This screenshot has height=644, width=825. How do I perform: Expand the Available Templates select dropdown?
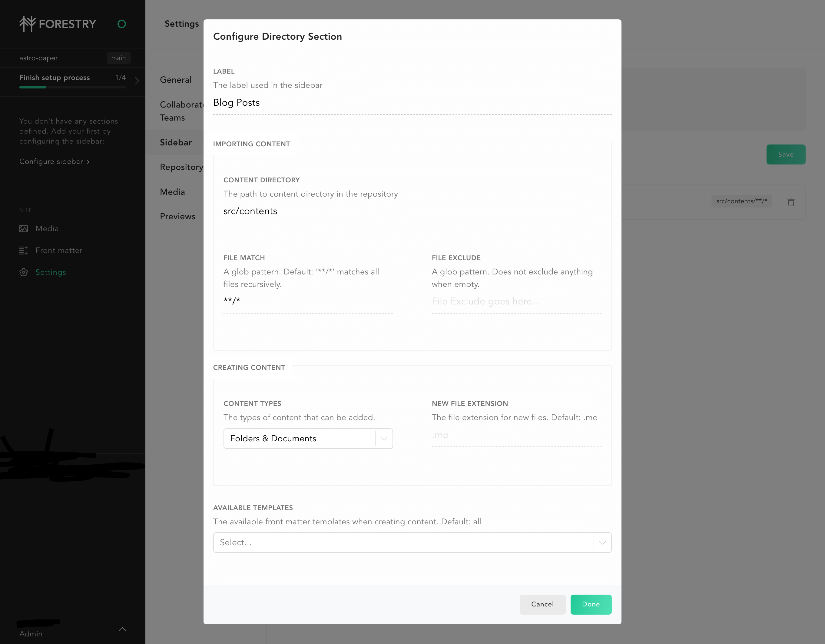[602, 542]
